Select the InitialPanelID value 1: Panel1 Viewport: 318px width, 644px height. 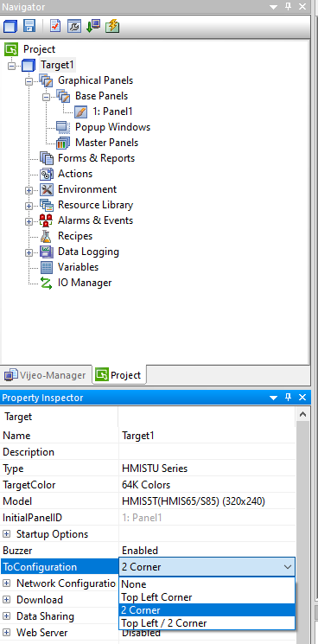207,518
